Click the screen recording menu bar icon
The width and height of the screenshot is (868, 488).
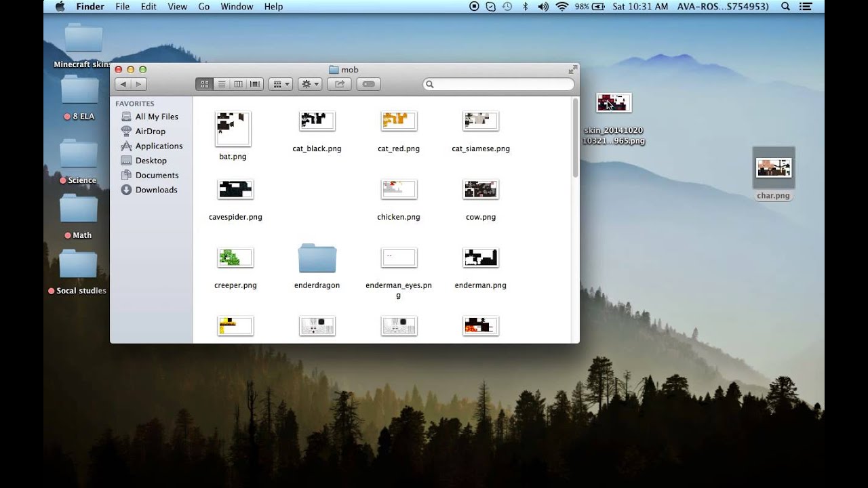coord(475,6)
